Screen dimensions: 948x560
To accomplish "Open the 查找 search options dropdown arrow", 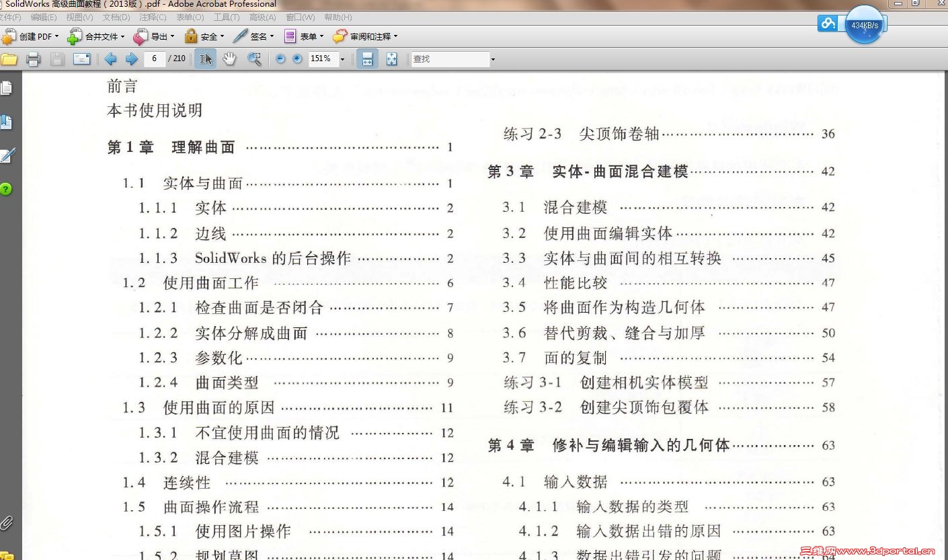I will [x=493, y=59].
